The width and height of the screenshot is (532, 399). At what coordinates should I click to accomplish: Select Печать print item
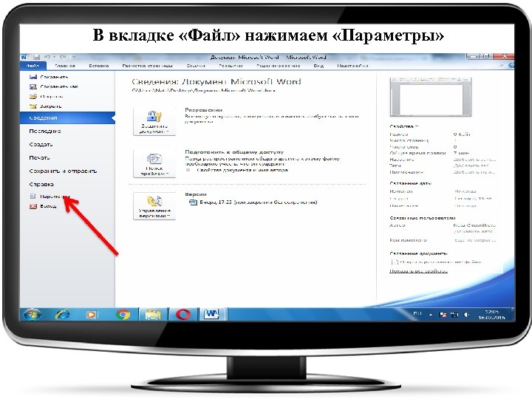click(39, 157)
